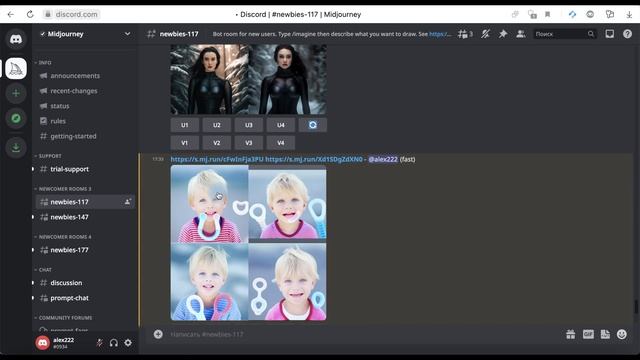Open GIF picker button
Image resolution: width=640 pixels, height=360 pixels.
click(x=588, y=334)
